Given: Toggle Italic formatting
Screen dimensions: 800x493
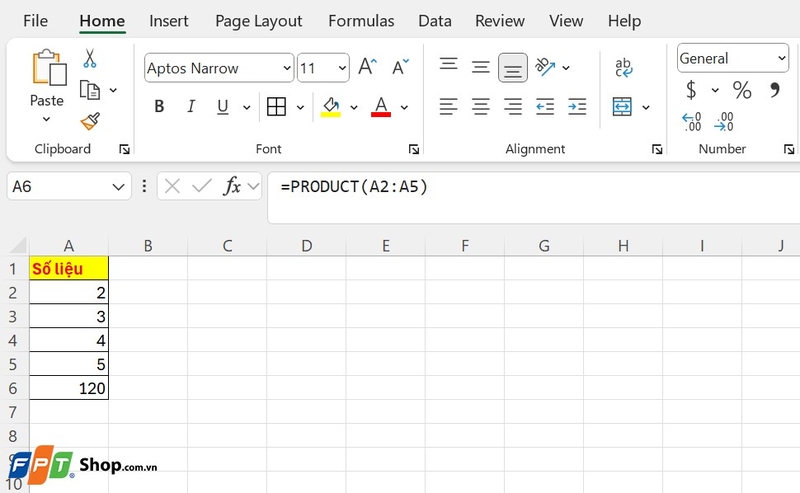Looking at the screenshot, I should coord(191,106).
